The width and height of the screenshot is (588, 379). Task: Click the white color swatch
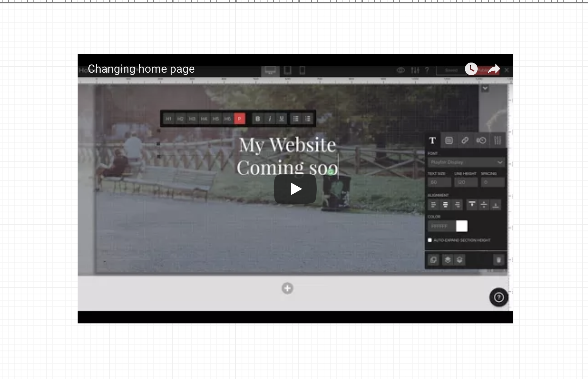click(462, 226)
